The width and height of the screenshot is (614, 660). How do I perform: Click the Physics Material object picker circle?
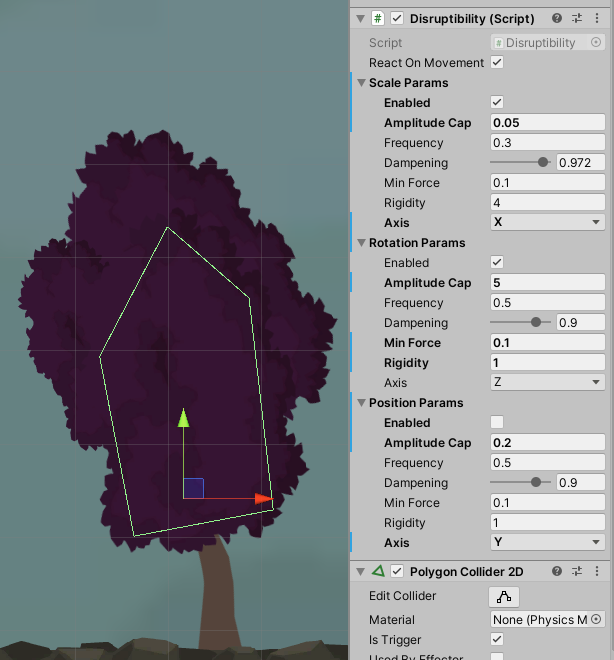[597, 620]
